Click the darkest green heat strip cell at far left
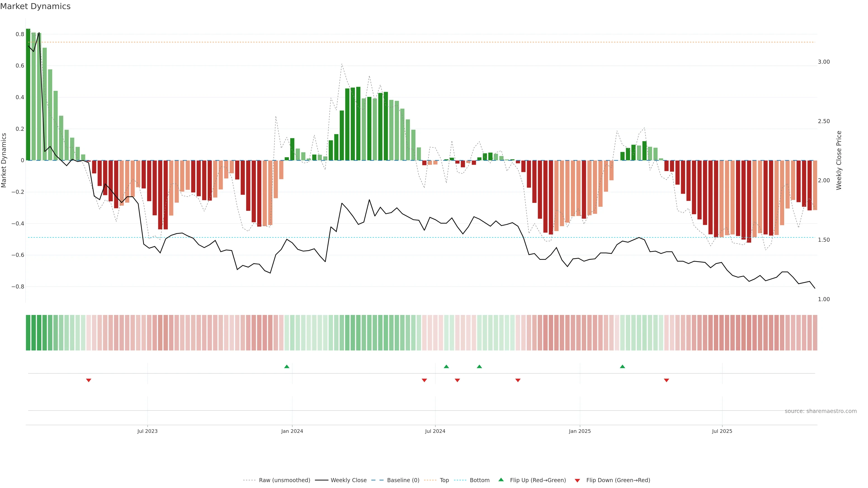This screenshot has width=868, height=488. 28,332
